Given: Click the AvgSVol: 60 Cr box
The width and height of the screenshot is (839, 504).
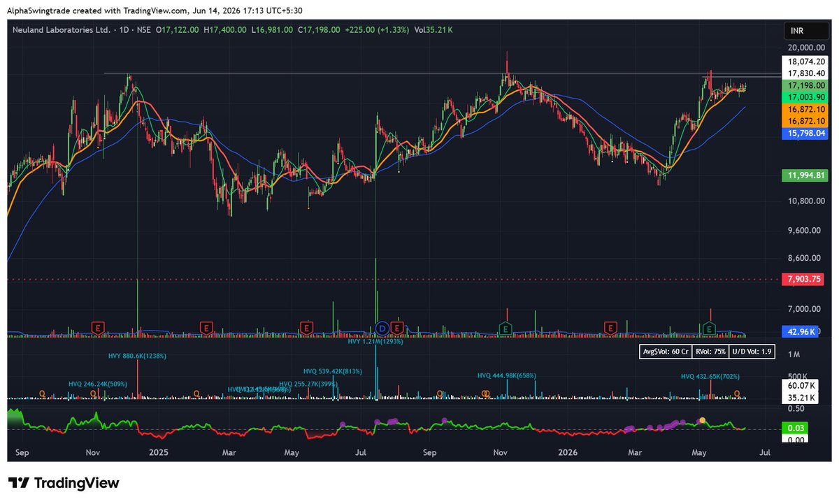Looking at the screenshot, I should (666, 352).
